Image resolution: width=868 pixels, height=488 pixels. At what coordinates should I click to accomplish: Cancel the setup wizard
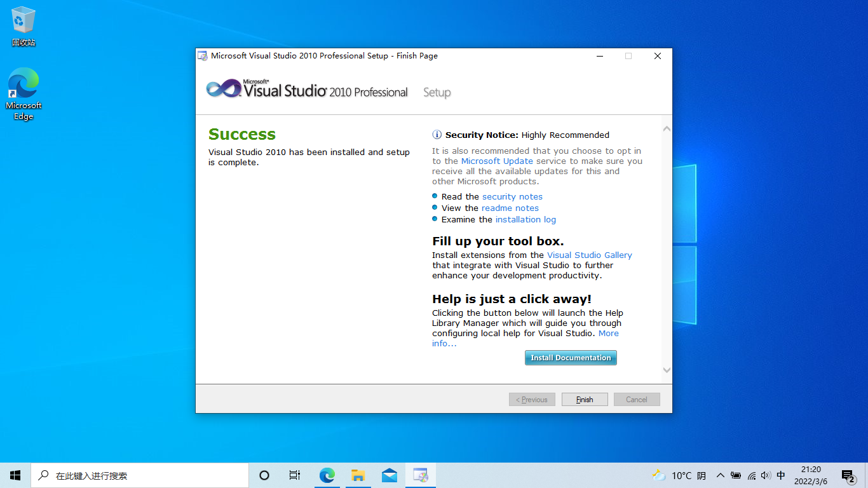(636, 399)
